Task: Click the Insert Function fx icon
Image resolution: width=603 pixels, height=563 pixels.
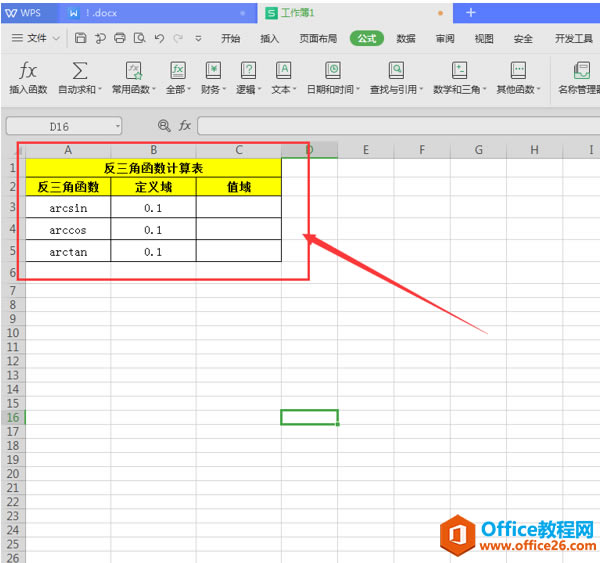Action: coord(28,71)
